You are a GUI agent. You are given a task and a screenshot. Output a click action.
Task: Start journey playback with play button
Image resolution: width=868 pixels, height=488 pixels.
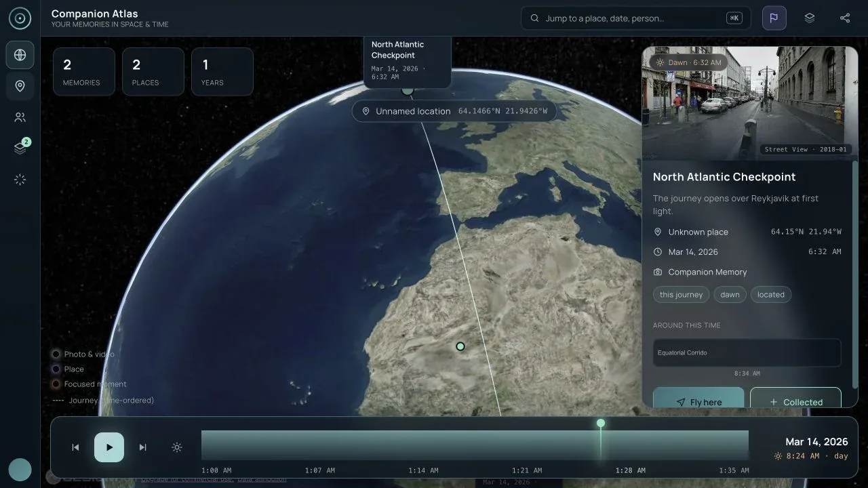(x=109, y=447)
